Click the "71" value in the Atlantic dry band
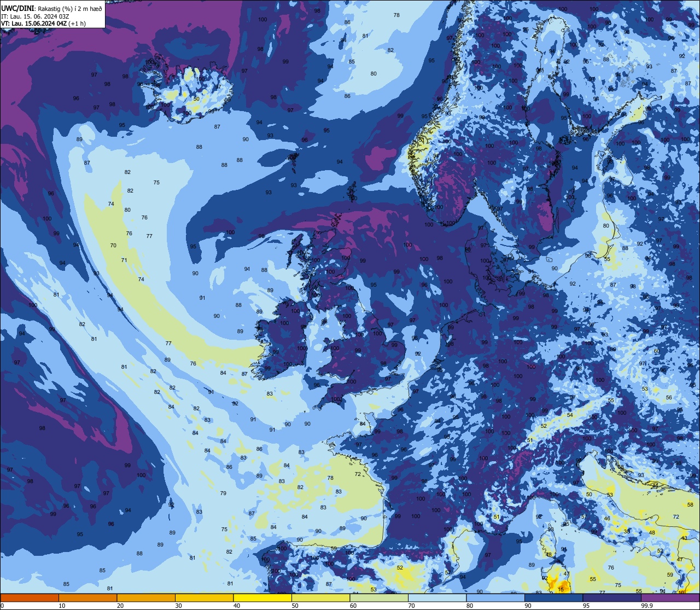 pos(124,260)
